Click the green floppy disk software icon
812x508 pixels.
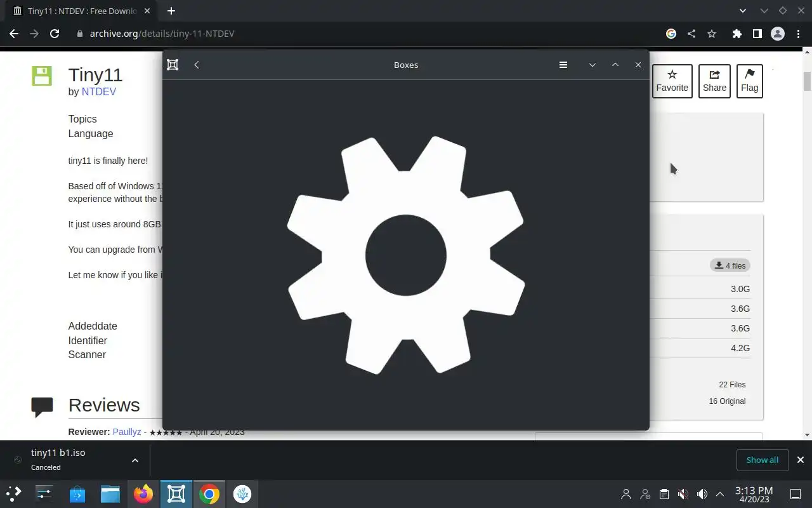pyautogui.click(x=42, y=76)
